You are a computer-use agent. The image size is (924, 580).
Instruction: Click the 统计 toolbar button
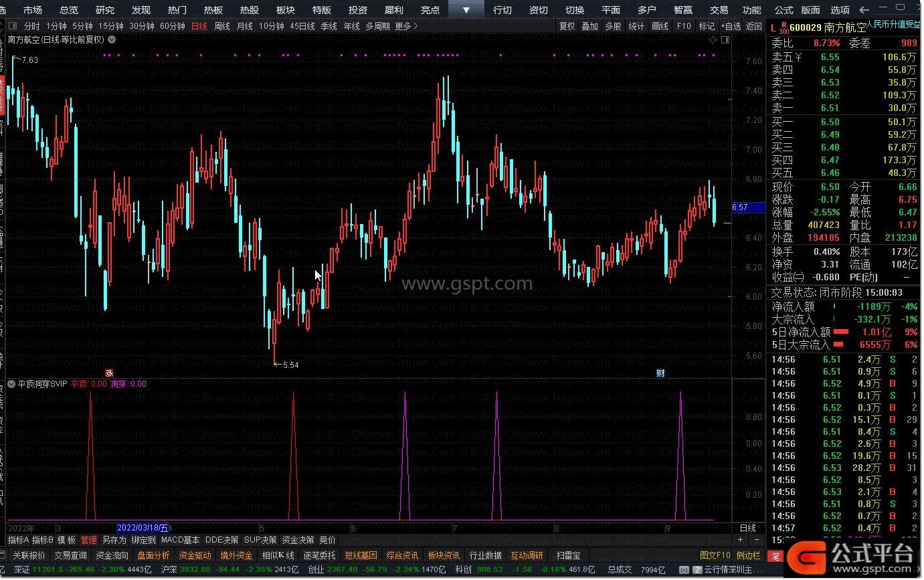click(x=636, y=26)
